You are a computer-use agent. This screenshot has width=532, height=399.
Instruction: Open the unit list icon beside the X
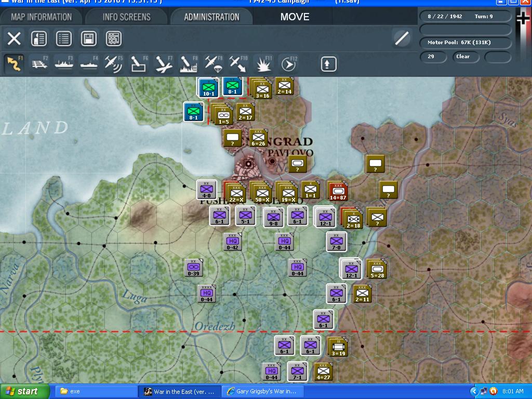coord(39,38)
